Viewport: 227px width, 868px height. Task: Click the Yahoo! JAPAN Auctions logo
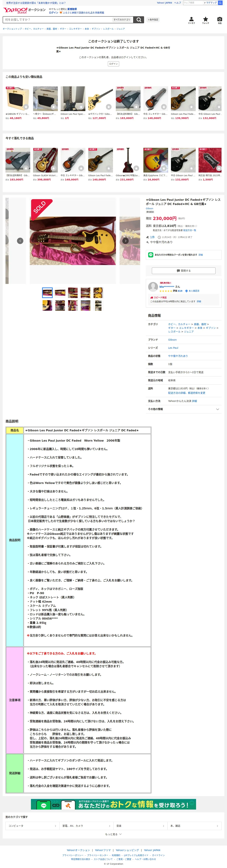(24, 10)
